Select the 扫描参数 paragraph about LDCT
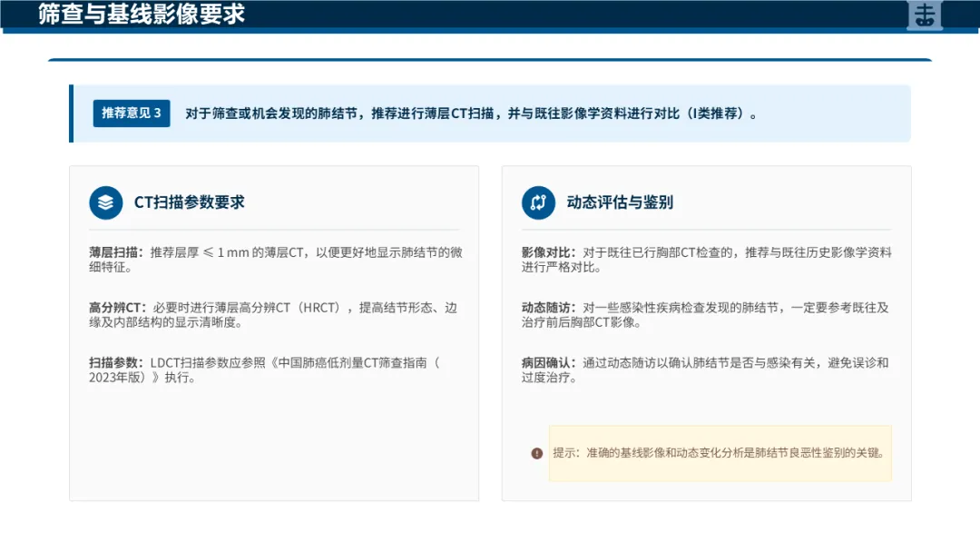980x552 pixels. (264, 370)
